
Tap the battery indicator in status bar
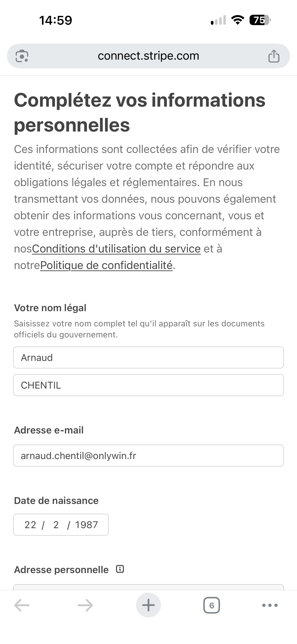(x=260, y=20)
